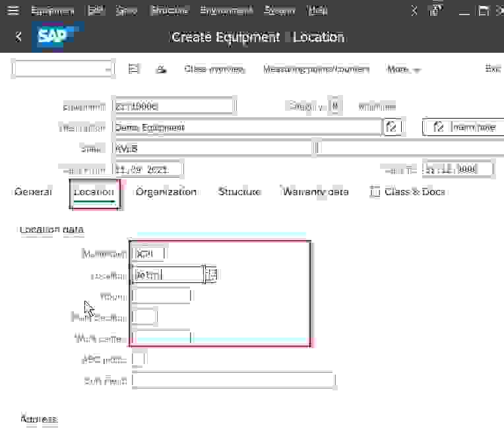
Task: Open the Help menu
Action: pos(317,11)
